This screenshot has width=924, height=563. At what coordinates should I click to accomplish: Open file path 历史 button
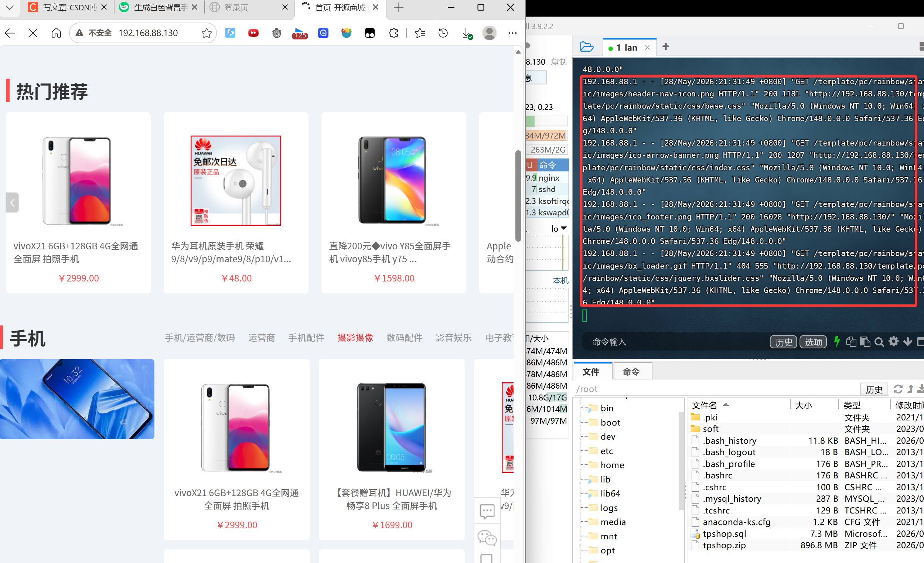(874, 389)
